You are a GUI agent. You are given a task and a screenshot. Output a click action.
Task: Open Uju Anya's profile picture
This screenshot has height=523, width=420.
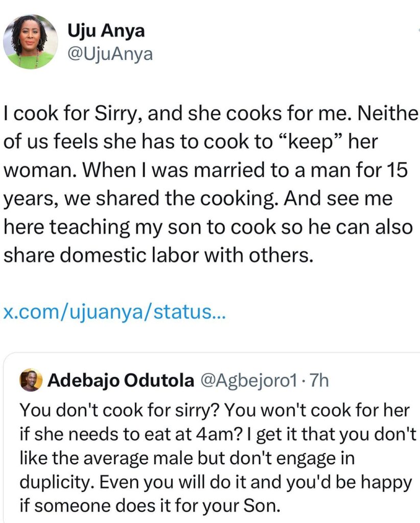click(x=31, y=41)
